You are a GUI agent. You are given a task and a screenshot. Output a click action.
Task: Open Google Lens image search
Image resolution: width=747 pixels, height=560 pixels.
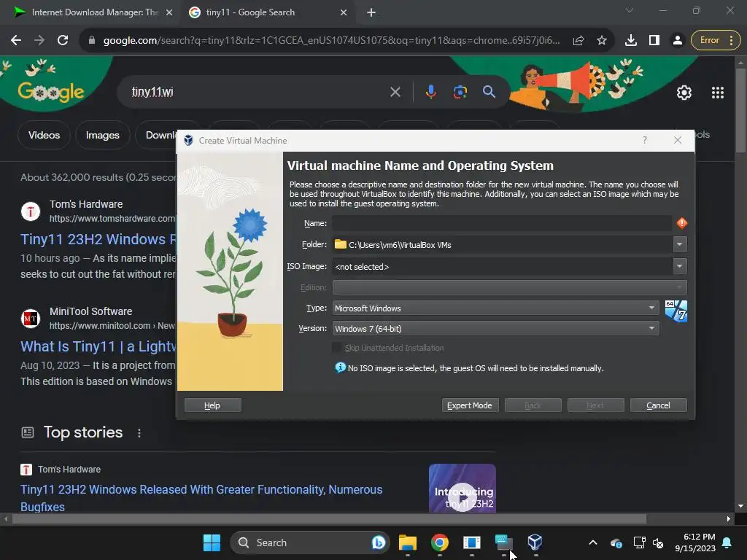tap(460, 92)
